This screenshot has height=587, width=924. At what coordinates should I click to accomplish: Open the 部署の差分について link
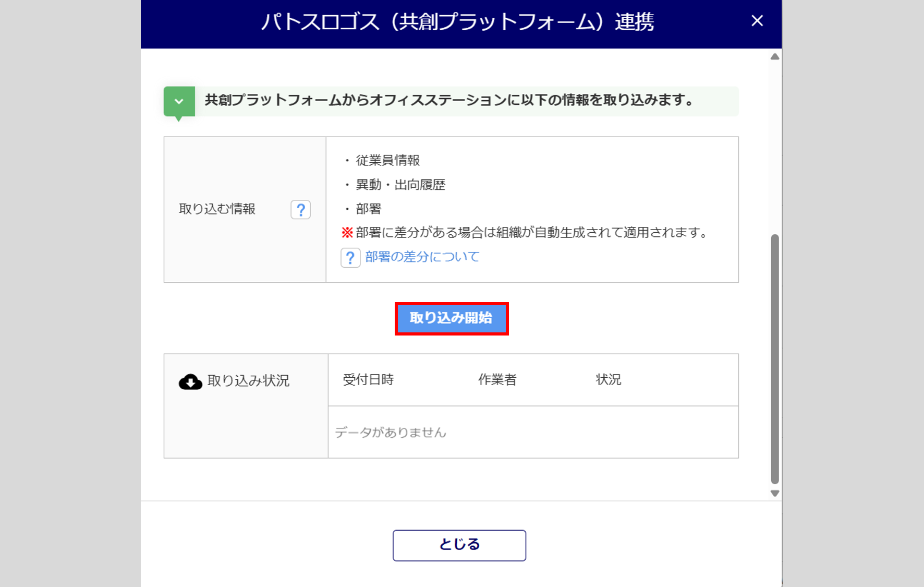point(422,257)
